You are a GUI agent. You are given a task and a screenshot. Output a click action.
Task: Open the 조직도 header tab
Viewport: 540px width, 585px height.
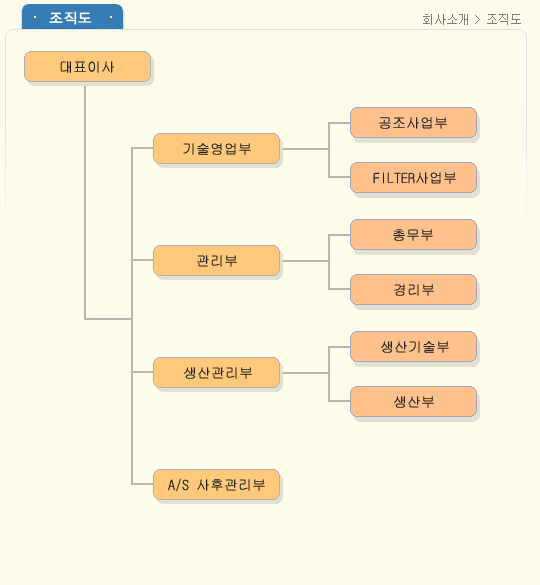tap(72, 17)
